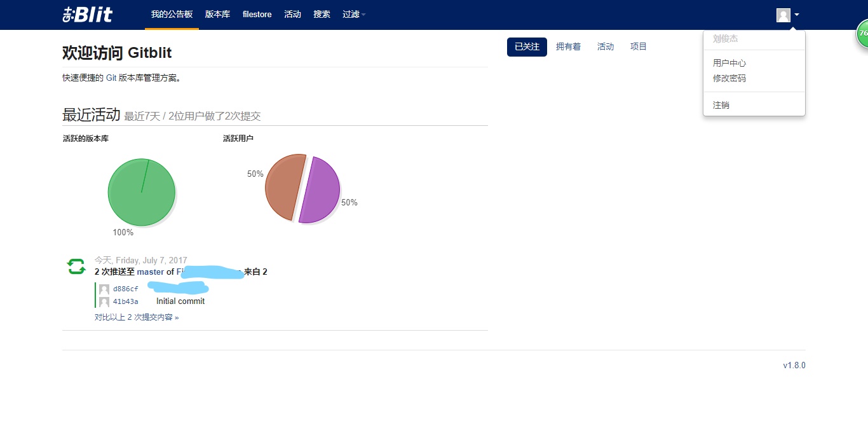The height and width of the screenshot is (421, 868).
Task: Click the green 100% repository pie chart
Action: (x=142, y=192)
